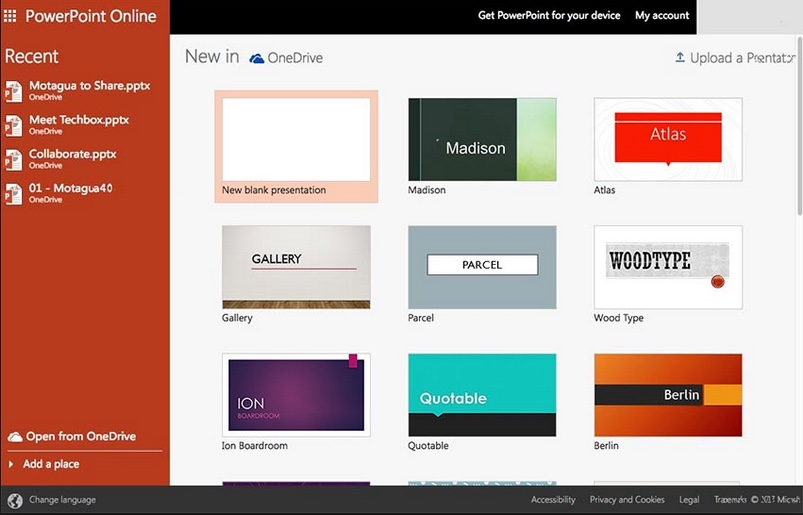803x515 pixels.
Task: Choose the Madison template thumbnail
Action: coord(482,139)
